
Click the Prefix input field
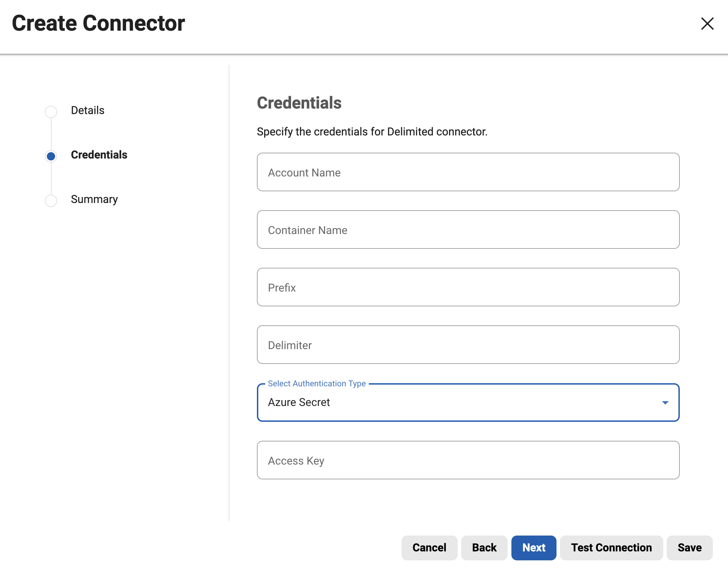tap(468, 287)
